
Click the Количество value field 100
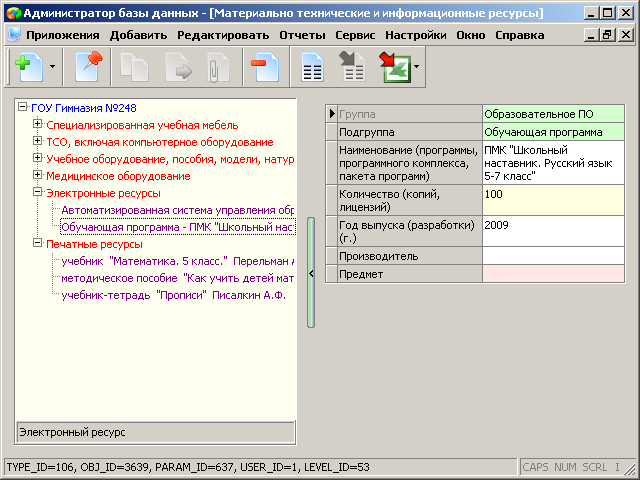pos(553,200)
